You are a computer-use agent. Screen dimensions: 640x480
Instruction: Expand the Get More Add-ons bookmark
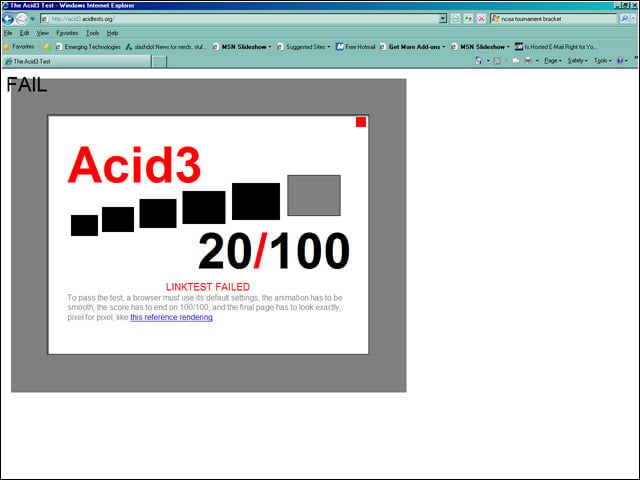click(412, 47)
